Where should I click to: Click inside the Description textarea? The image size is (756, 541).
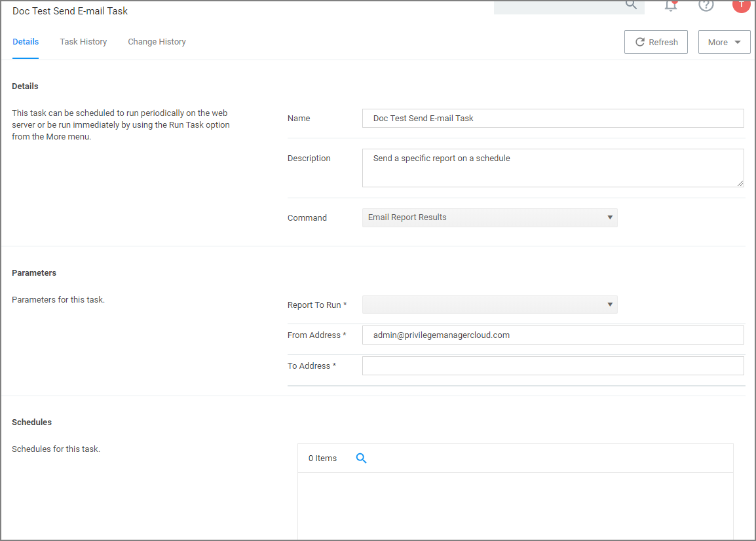[553, 168]
